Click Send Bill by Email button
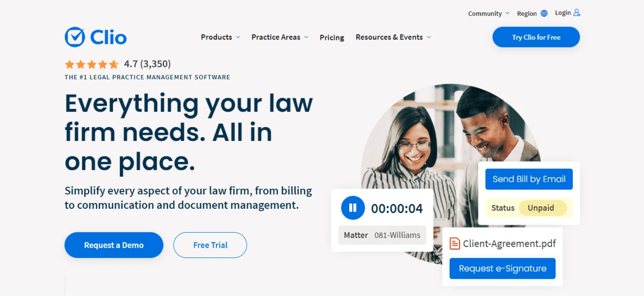Viewport: 644px width, 296px height. [x=529, y=179]
